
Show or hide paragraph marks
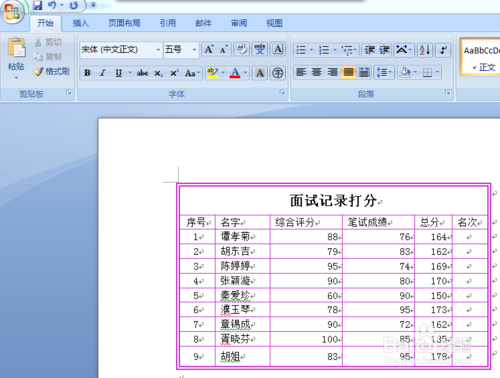443,50
